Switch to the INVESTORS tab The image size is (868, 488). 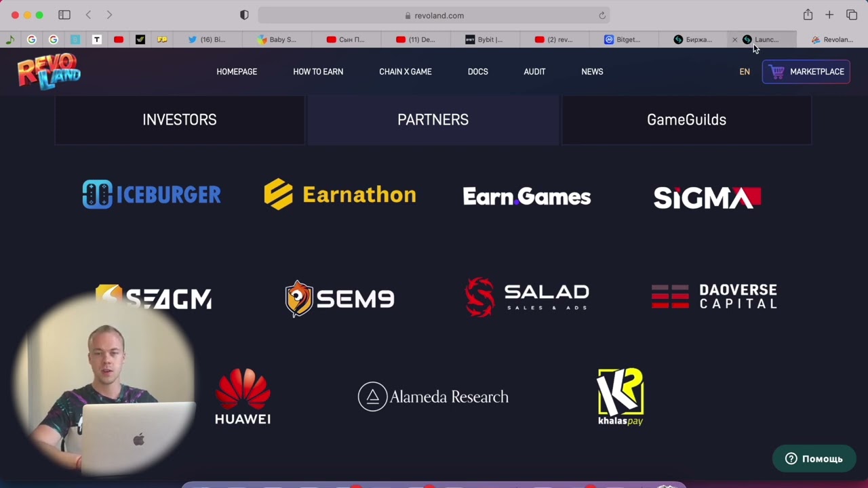[180, 119]
